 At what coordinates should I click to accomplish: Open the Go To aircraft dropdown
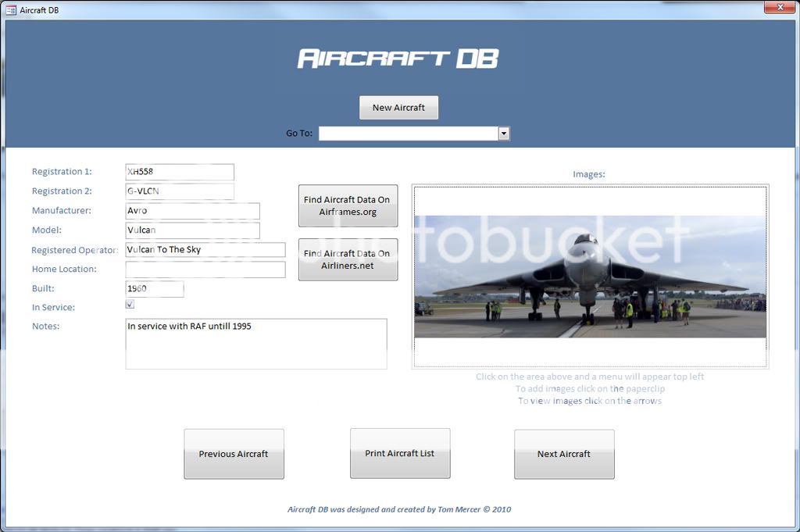[x=504, y=133]
